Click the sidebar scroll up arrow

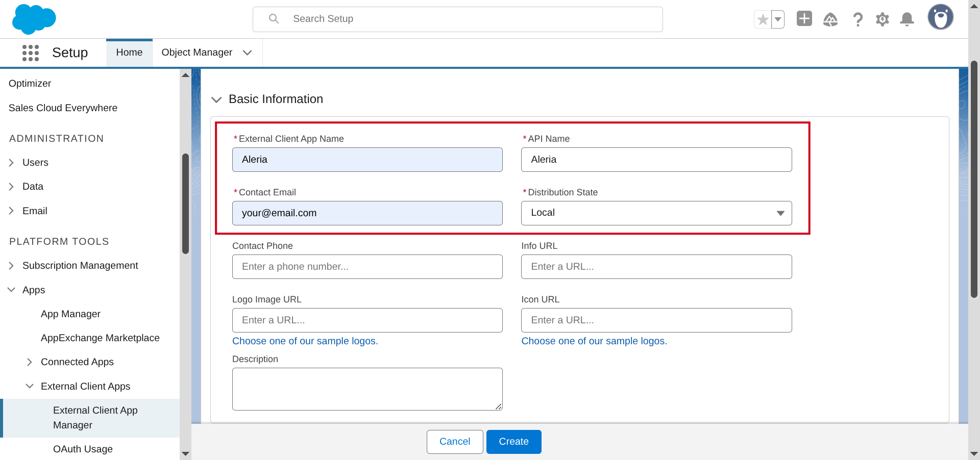click(185, 75)
